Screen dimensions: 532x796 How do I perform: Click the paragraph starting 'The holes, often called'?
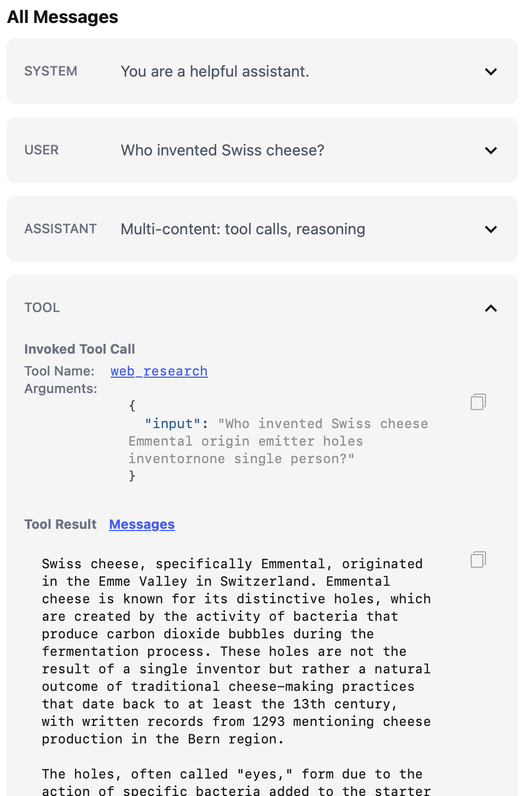[236, 782]
